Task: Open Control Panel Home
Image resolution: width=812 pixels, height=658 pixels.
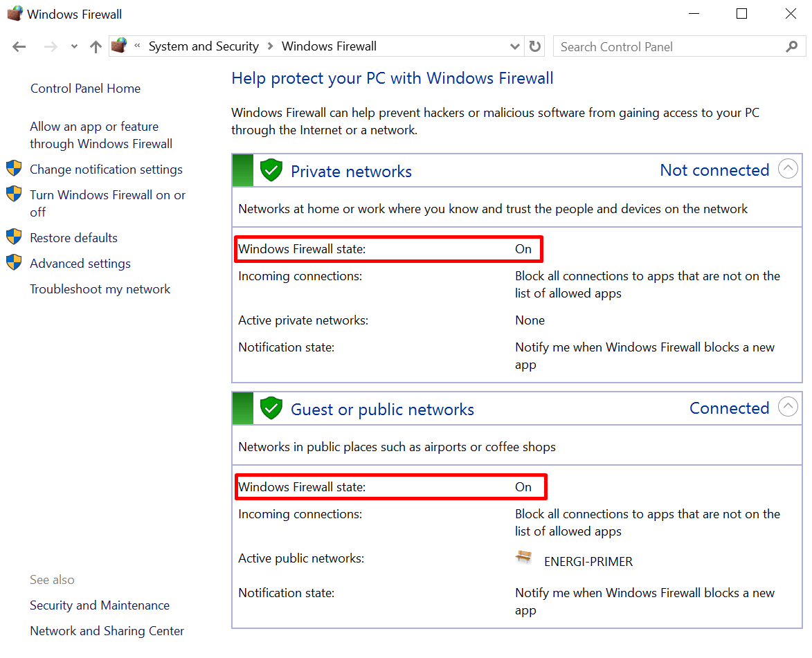Action: [85, 89]
